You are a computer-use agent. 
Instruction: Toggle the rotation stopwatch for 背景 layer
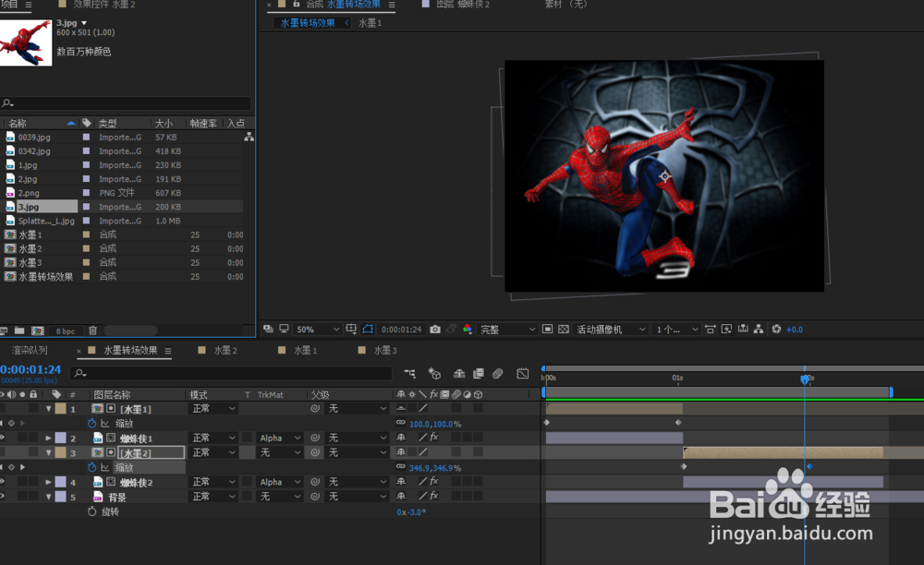click(x=91, y=512)
